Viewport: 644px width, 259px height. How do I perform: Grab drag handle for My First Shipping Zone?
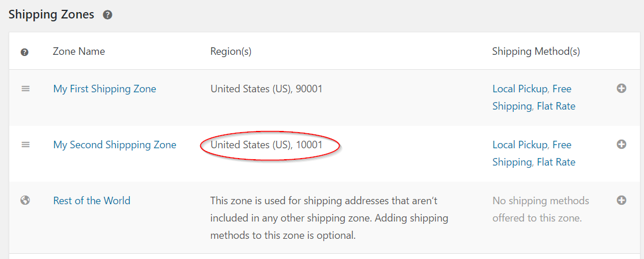tap(25, 89)
